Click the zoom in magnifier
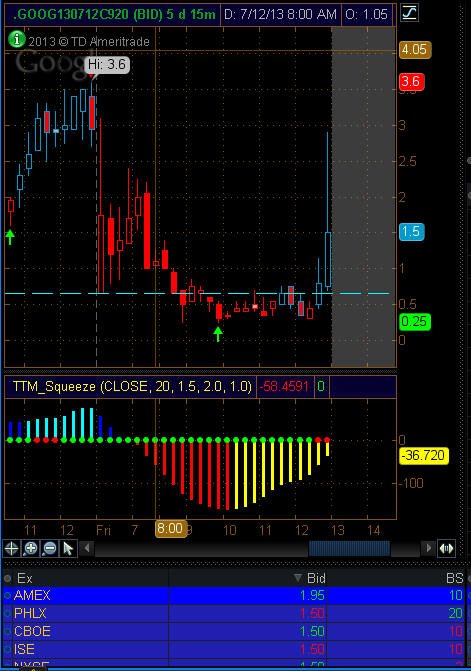 [x=31, y=548]
